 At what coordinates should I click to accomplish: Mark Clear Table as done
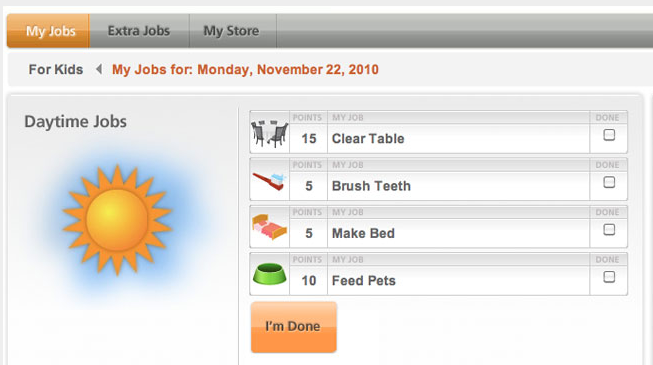pos(609,135)
